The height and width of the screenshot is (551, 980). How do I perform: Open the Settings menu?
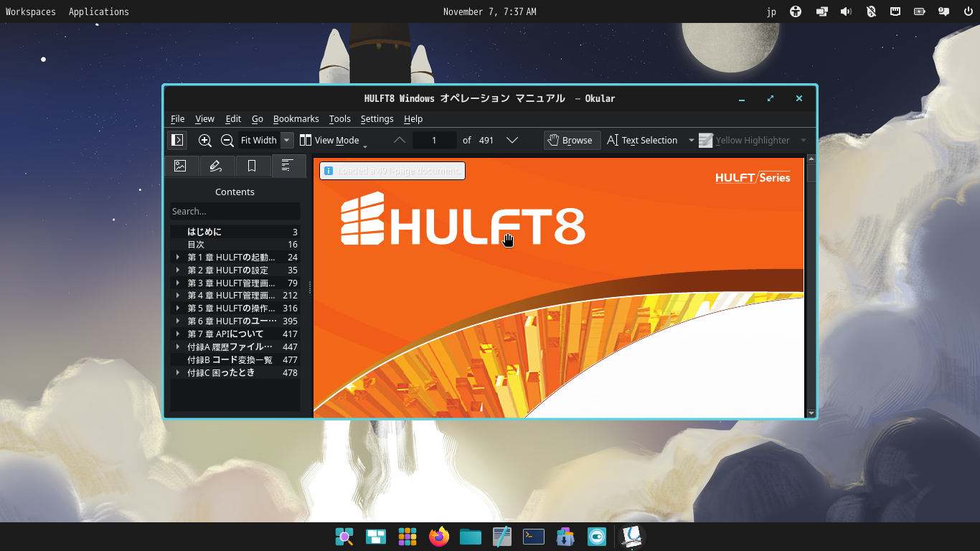pyautogui.click(x=377, y=119)
